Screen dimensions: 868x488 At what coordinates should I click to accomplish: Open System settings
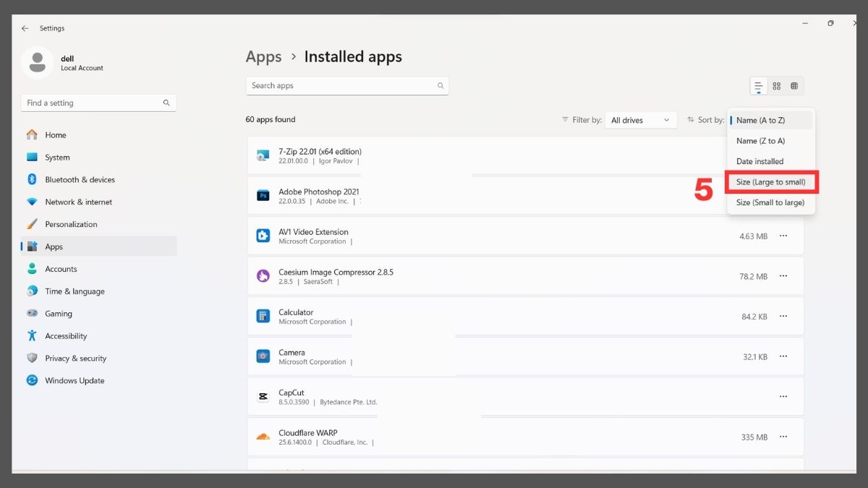pyautogui.click(x=98, y=157)
